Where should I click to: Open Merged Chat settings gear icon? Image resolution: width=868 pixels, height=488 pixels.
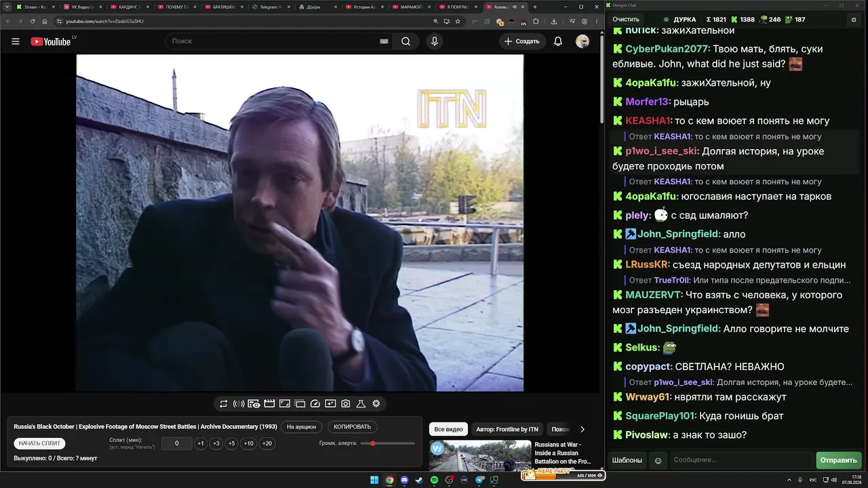point(854,20)
